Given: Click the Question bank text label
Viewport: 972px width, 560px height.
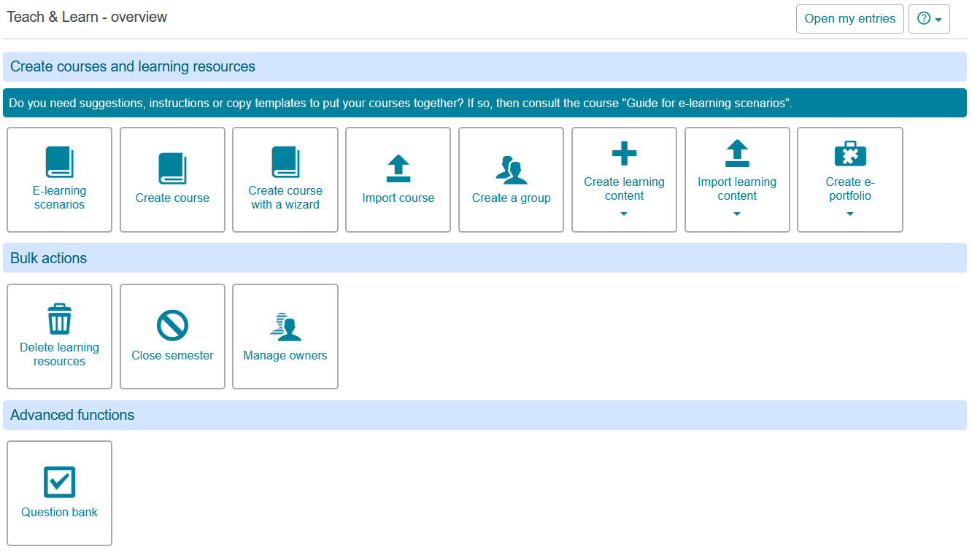Looking at the screenshot, I should click(x=59, y=513).
